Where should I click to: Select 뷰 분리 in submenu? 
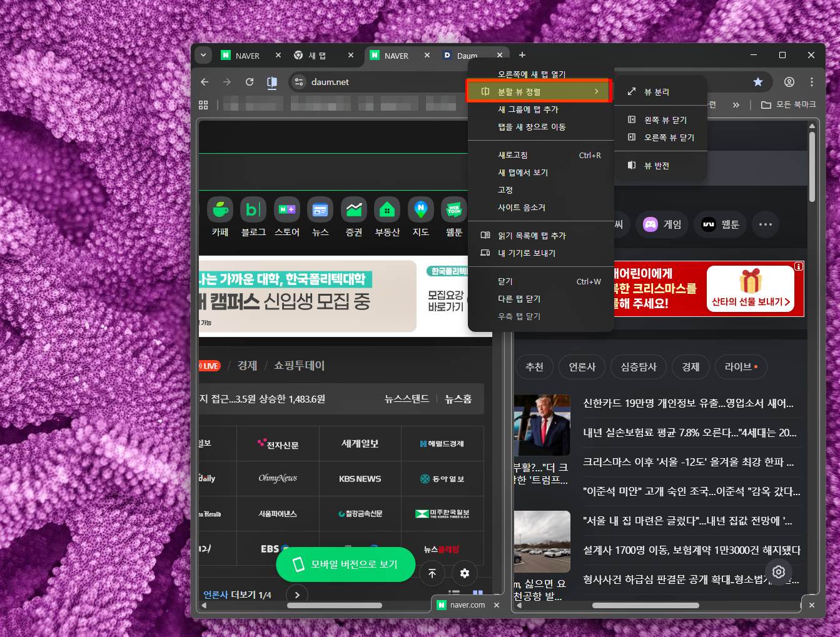pyautogui.click(x=660, y=92)
